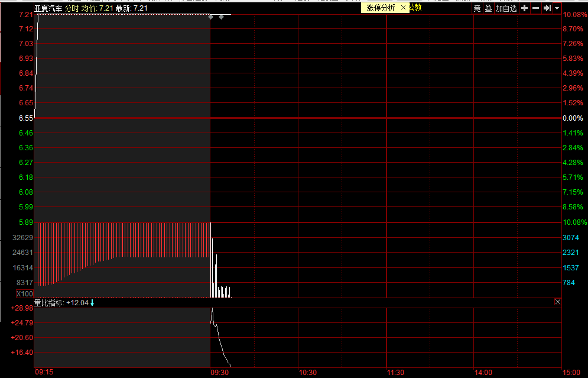Click the 亚夏汽车 stock name label

(48, 8)
